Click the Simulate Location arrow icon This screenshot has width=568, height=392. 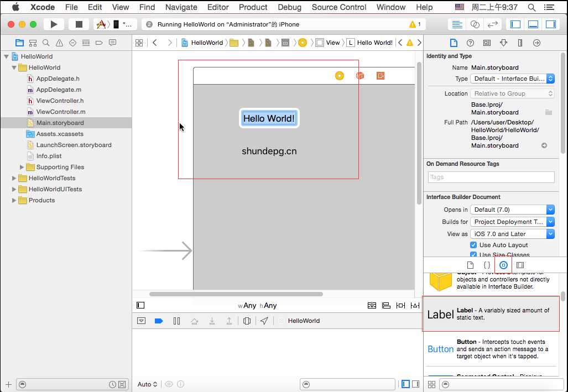[264, 321]
